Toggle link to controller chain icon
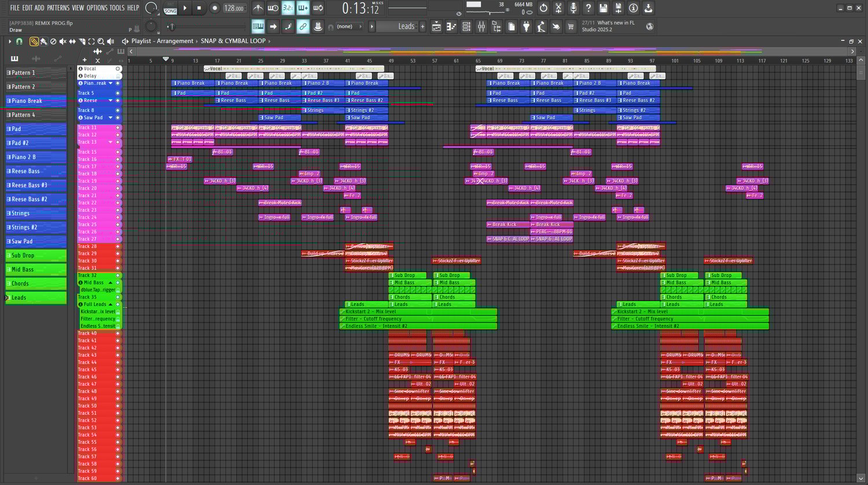The height and width of the screenshot is (485, 868). 303,26
